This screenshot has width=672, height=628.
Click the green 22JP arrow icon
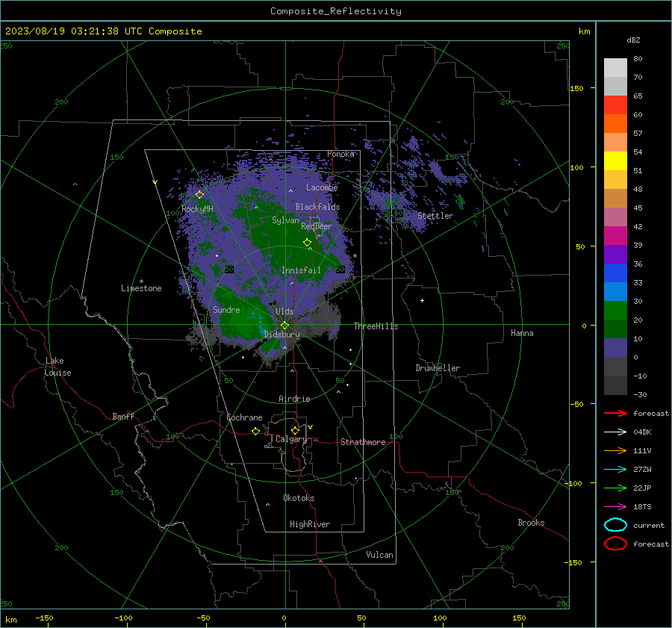coord(615,488)
